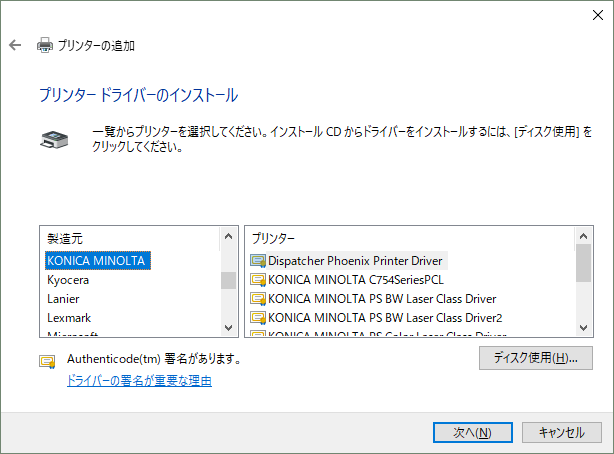
Task: Open the ドライバーの署名が重要な理由 link
Action: [x=139, y=381]
